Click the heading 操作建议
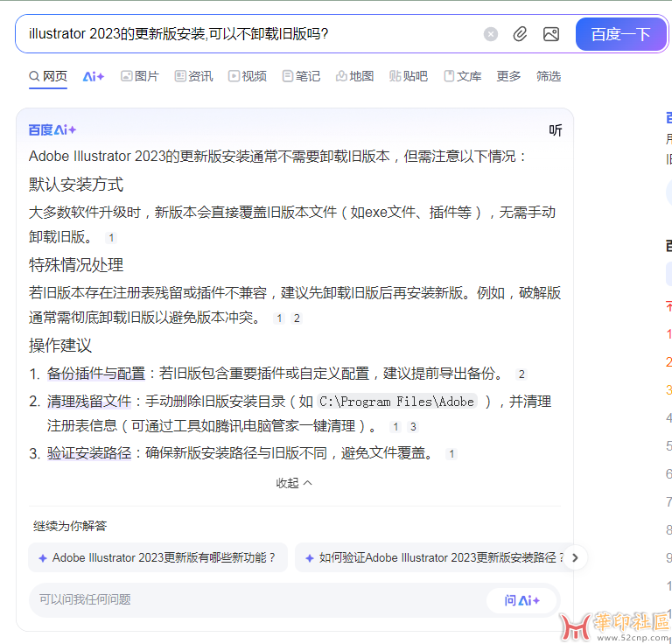 [60, 346]
